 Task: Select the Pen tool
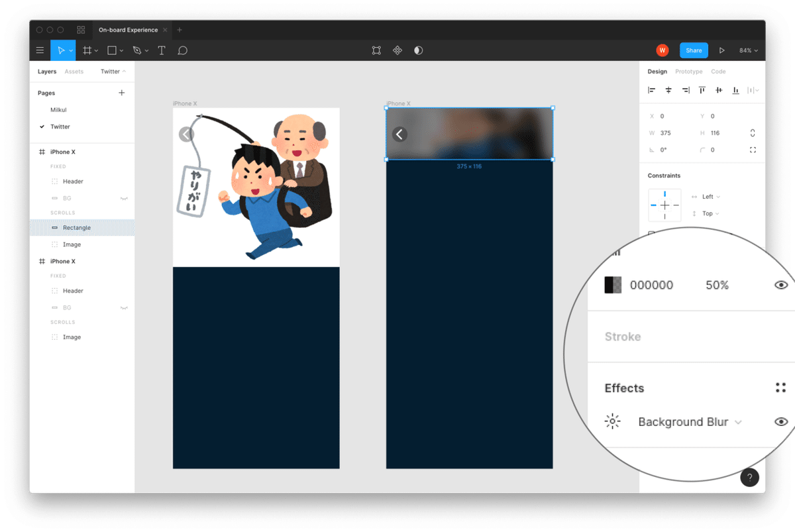pos(137,50)
